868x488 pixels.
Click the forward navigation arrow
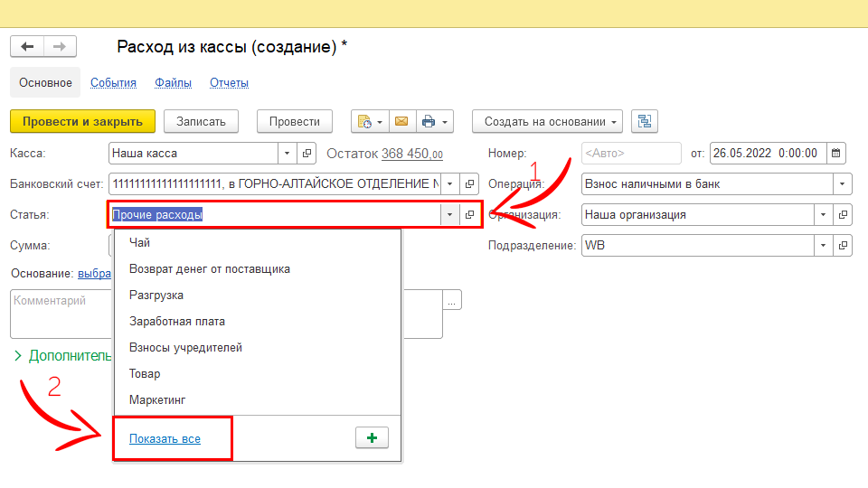[x=60, y=47]
